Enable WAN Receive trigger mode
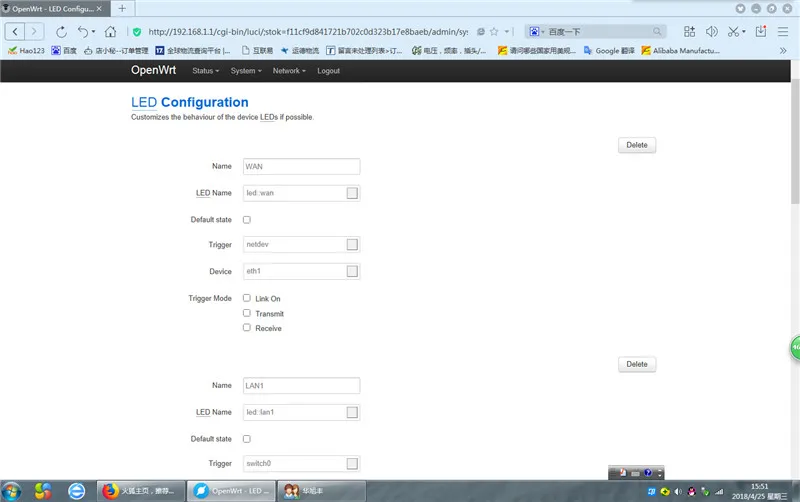Image resolution: width=800 pixels, height=502 pixels. click(x=247, y=328)
